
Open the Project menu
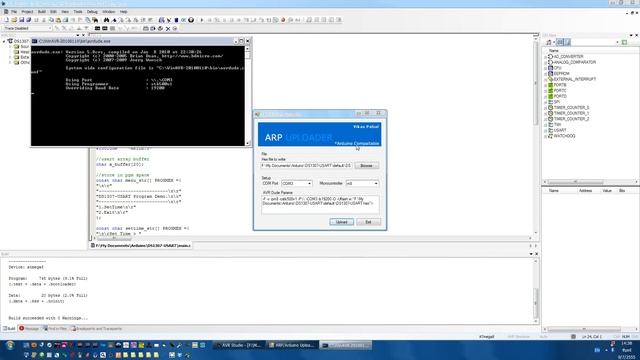point(27,12)
